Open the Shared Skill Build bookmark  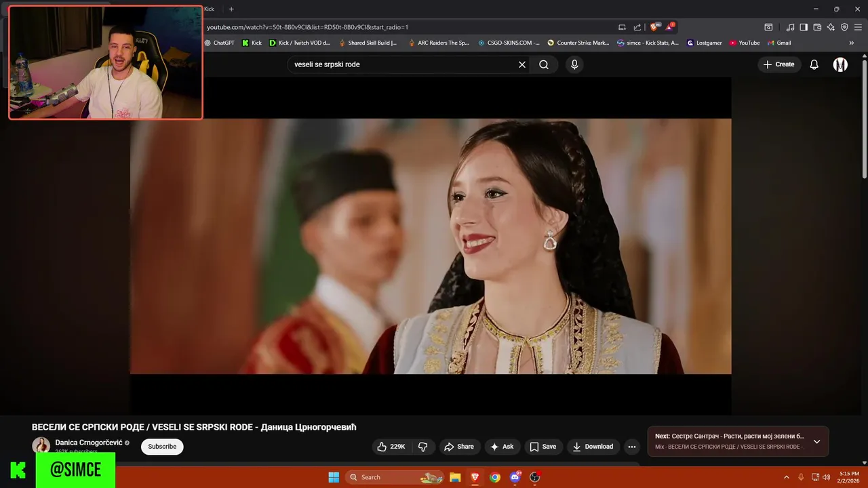[368, 43]
